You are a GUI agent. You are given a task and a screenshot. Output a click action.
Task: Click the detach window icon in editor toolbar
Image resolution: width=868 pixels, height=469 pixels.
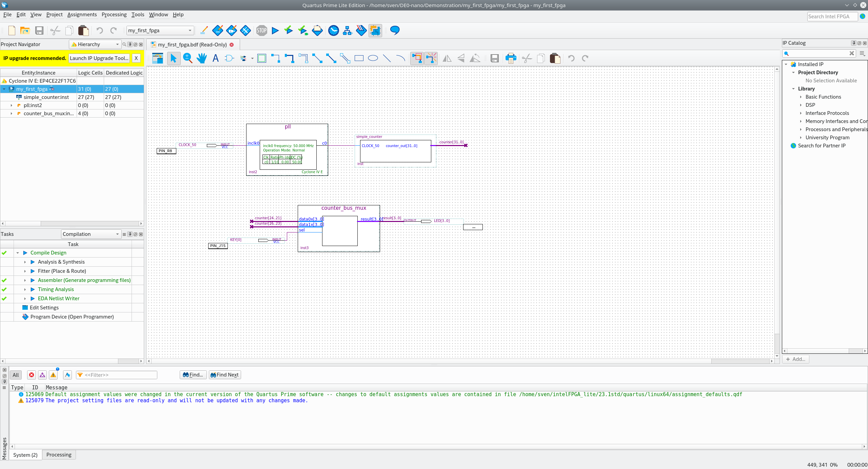pyautogui.click(x=158, y=58)
